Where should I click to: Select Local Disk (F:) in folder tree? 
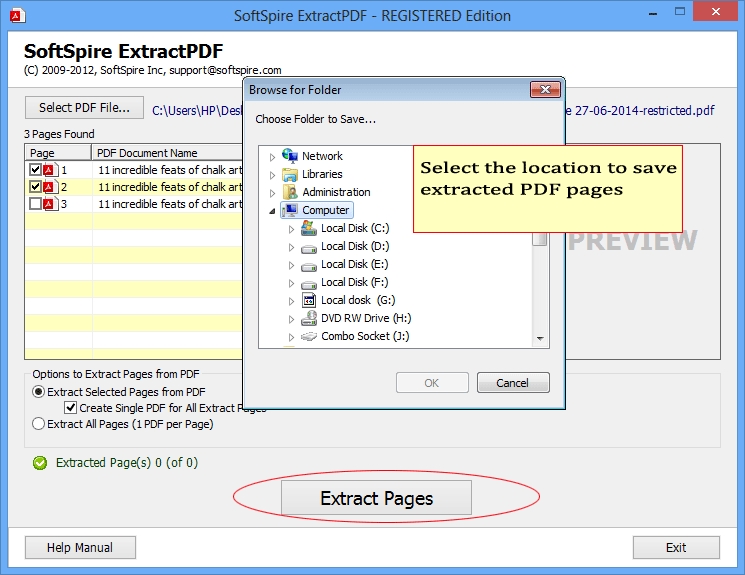pyautogui.click(x=354, y=282)
